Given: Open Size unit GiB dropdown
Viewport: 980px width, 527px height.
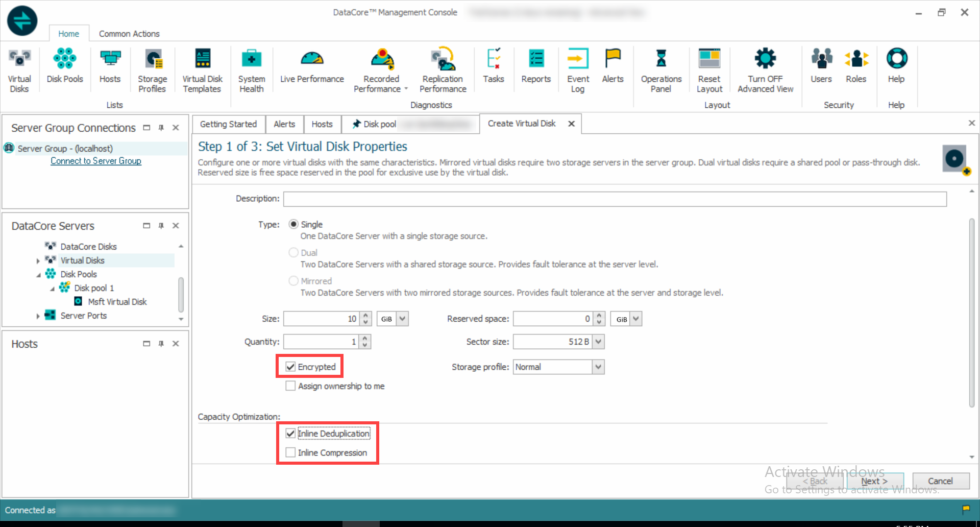Looking at the screenshot, I should click(x=402, y=319).
